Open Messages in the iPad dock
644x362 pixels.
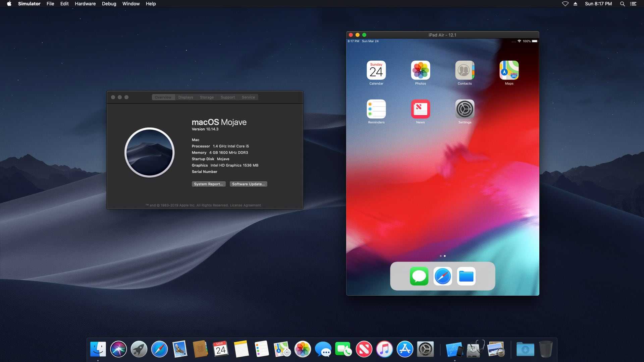pyautogui.click(x=419, y=276)
